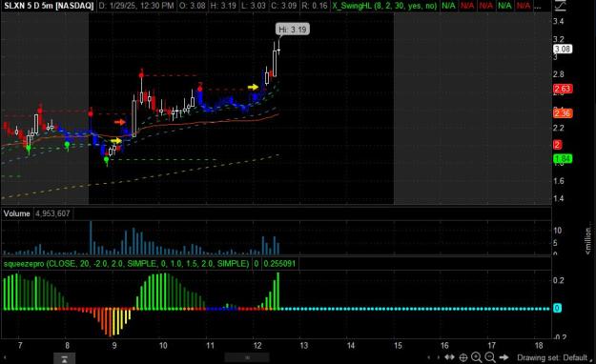Click the 10 hour label on time axis
The width and height of the screenshot is (596, 364).
[x=163, y=345]
